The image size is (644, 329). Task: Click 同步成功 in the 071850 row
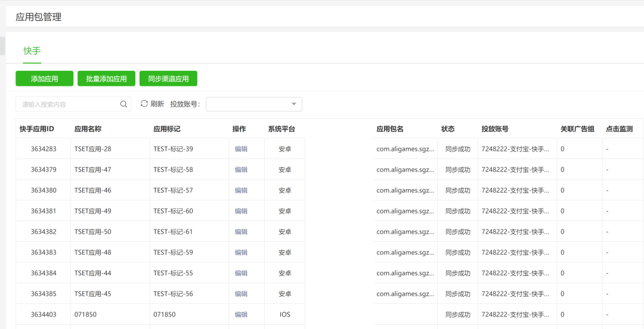tap(458, 315)
